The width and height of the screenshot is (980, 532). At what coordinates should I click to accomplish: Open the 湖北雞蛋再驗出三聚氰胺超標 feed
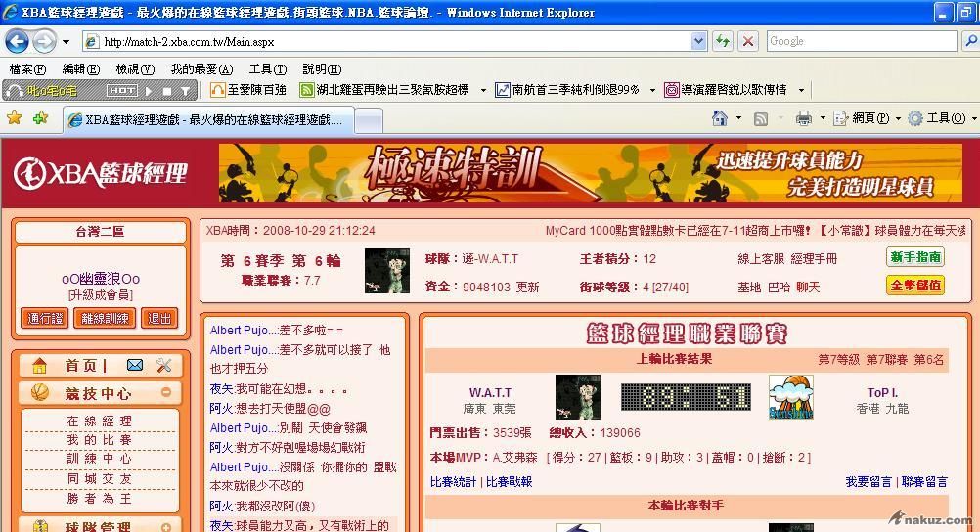[x=384, y=90]
